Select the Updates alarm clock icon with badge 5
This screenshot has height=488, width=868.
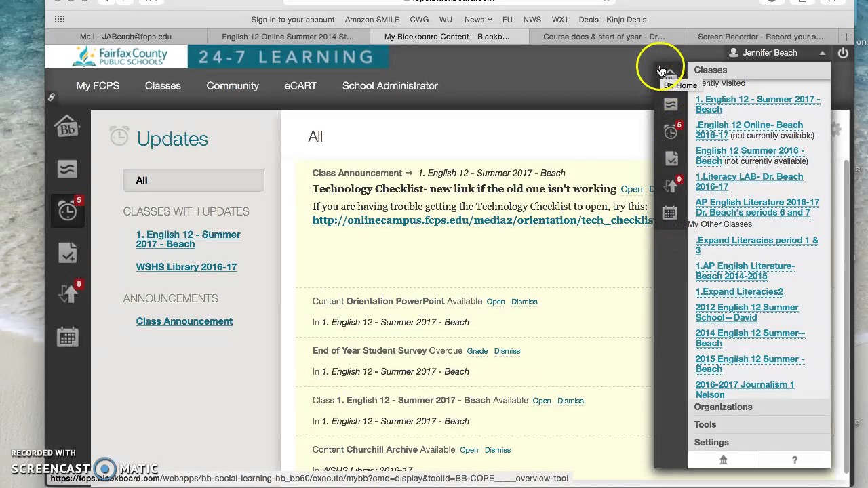[x=67, y=211]
